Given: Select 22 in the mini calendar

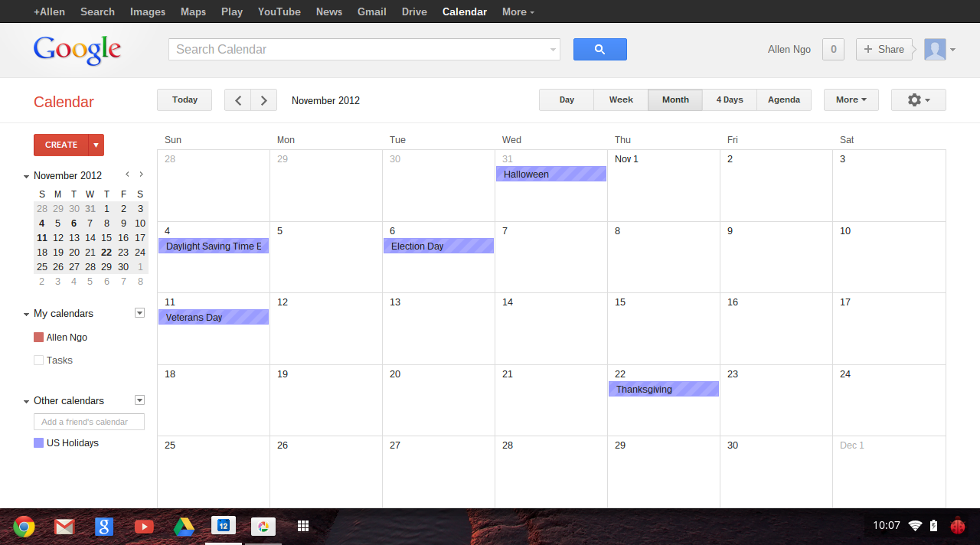Looking at the screenshot, I should (x=106, y=253).
